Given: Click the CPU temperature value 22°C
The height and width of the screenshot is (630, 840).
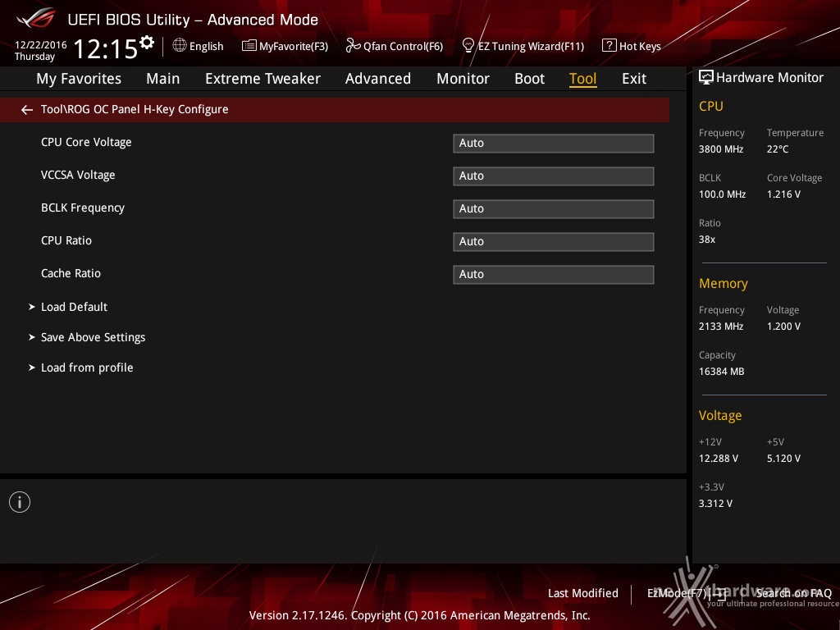Looking at the screenshot, I should [x=778, y=149].
